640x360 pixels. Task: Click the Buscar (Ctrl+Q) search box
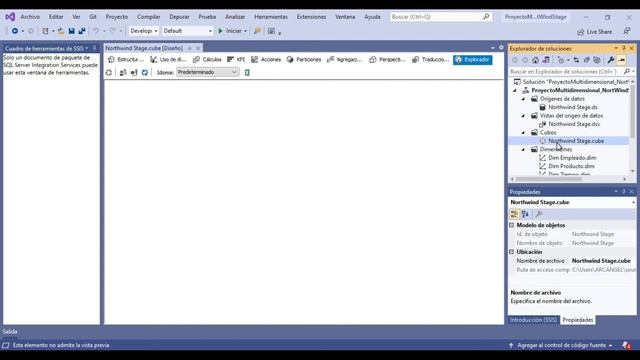(x=440, y=17)
